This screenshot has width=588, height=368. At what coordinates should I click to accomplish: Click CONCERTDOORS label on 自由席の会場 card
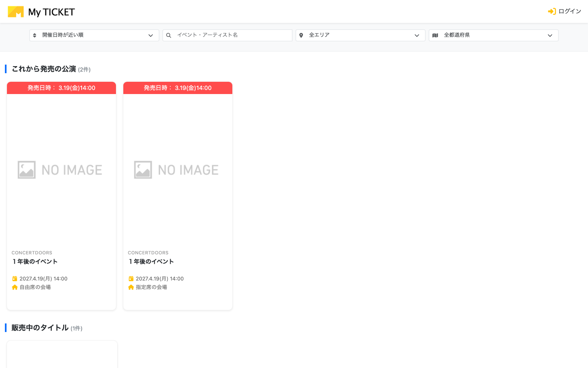[32, 253]
